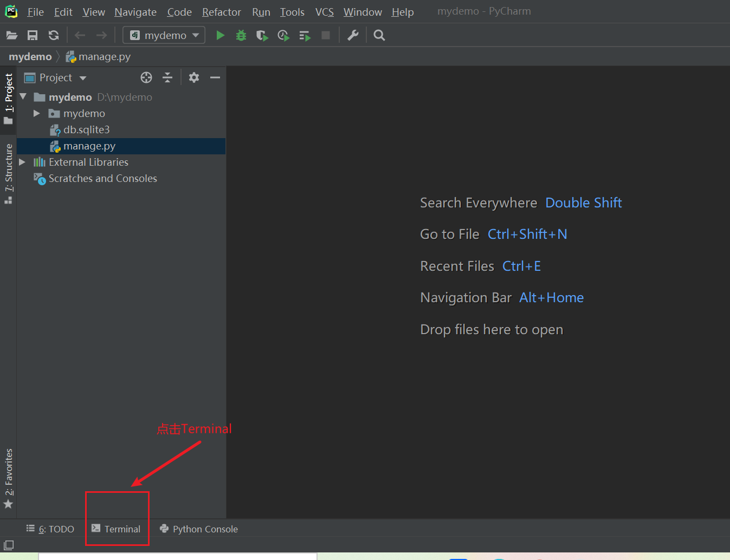Open the Code menu

tap(179, 12)
